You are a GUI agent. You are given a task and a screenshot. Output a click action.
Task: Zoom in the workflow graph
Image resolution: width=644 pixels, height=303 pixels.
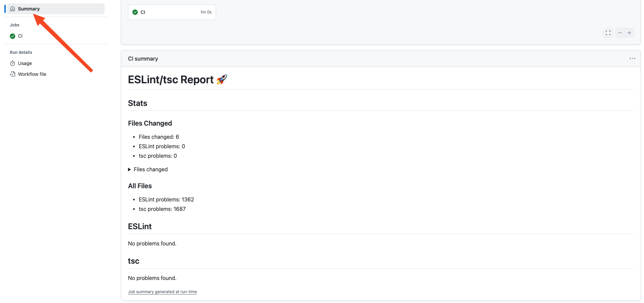[x=629, y=33]
